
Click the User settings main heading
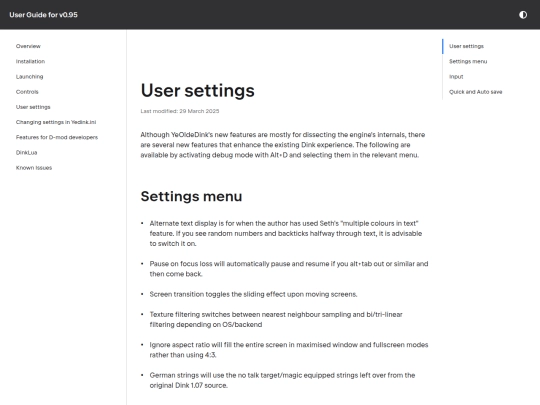point(197,90)
